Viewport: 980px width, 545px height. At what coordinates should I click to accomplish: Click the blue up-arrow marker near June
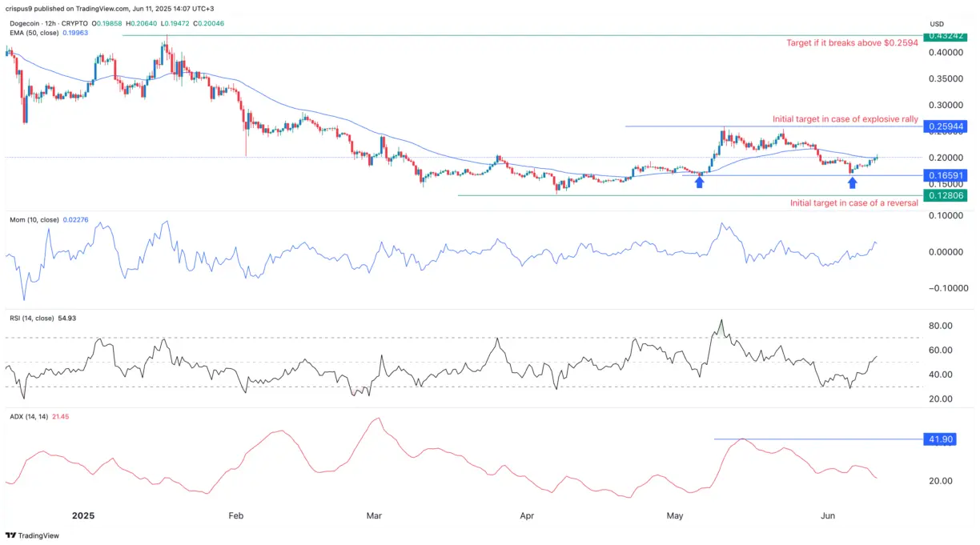[x=852, y=182]
